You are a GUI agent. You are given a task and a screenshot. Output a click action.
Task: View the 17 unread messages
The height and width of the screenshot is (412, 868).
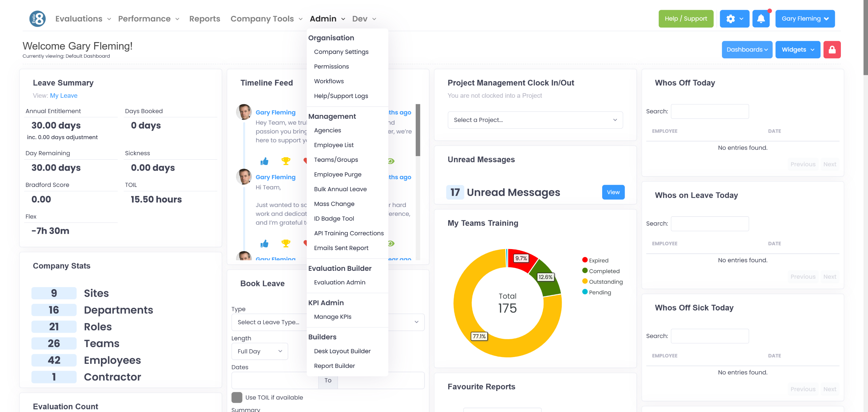[613, 192]
